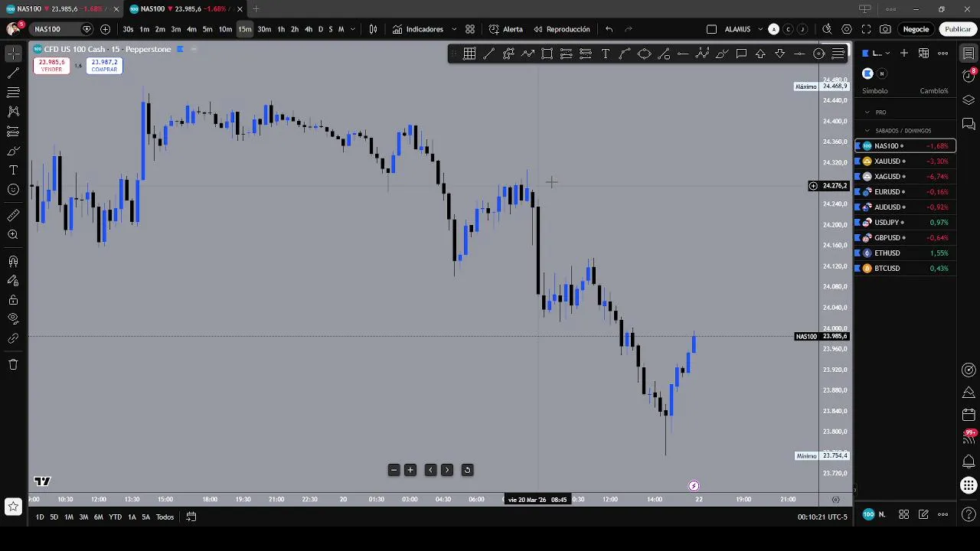Open timezone selector 00:10:21 UTC-5

pos(822,517)
